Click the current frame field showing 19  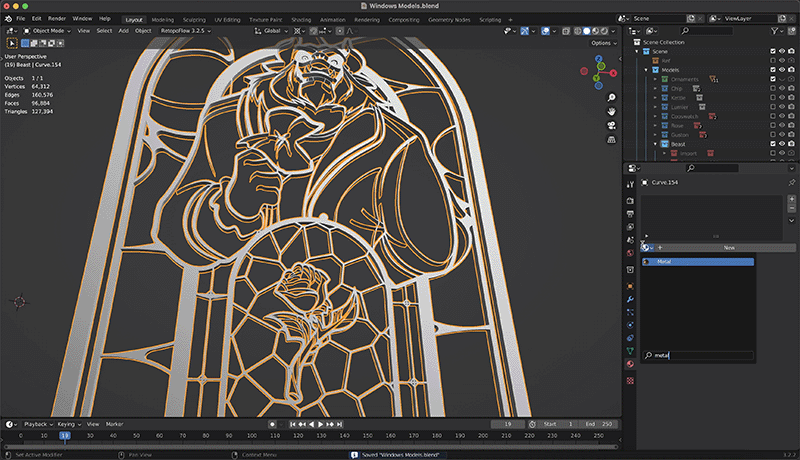pos(508,424)
